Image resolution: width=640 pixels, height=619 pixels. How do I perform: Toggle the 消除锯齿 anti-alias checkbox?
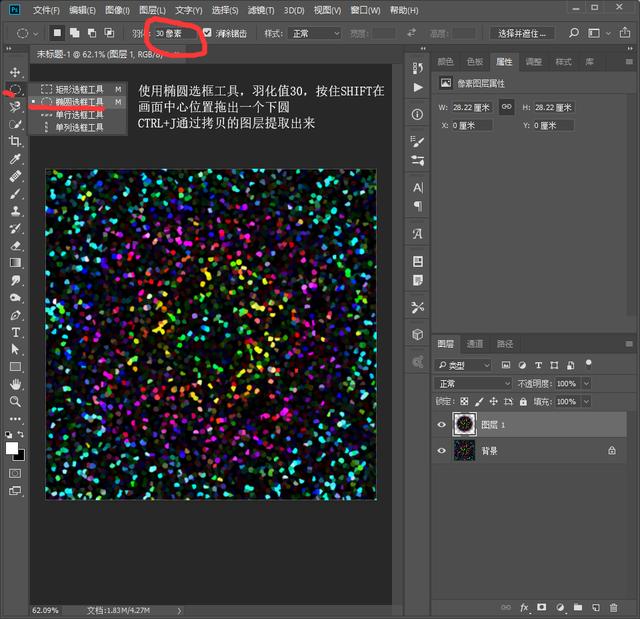coord(207,33)
